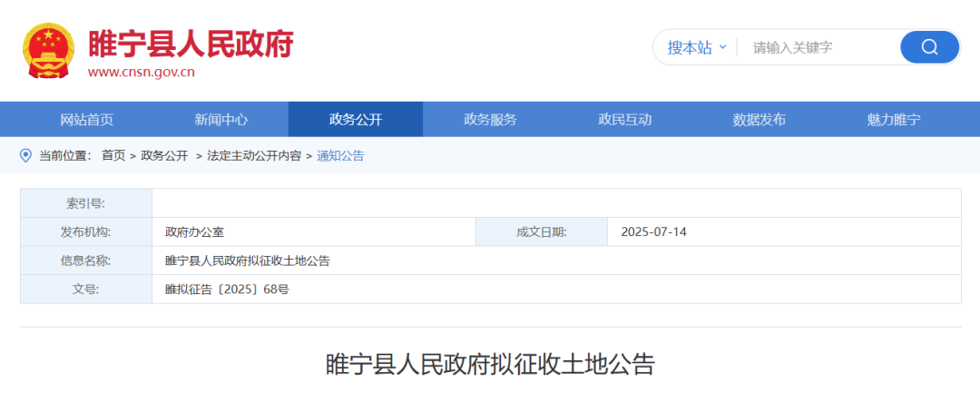
Task: Click the 当前位置 label
Action: pos(65,156)
